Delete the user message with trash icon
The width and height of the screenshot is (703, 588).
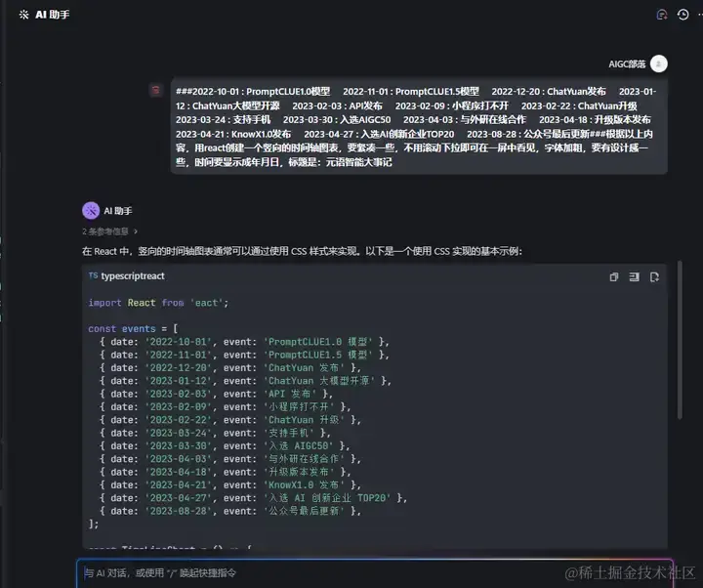155,91
